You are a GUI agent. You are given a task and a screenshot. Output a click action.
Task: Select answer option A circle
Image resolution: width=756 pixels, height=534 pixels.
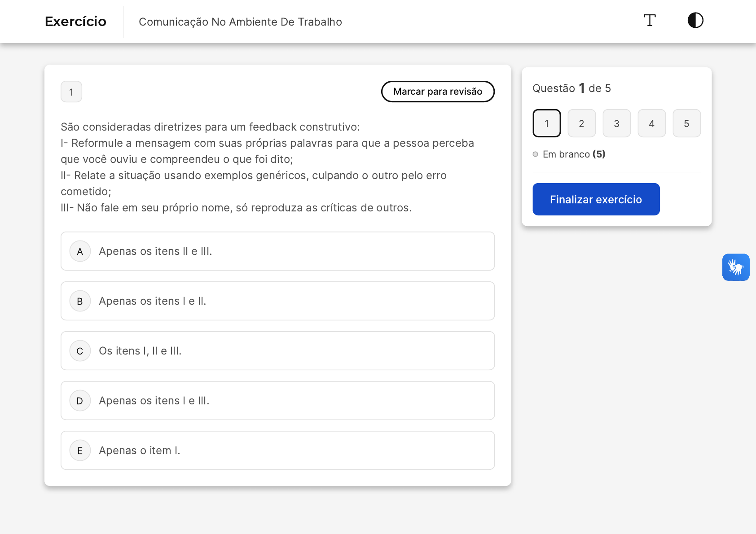pyautogui.click(x=80, y=251)
